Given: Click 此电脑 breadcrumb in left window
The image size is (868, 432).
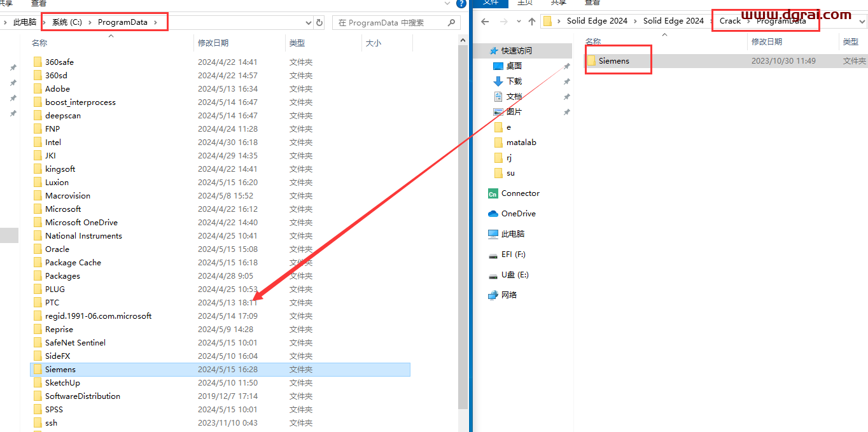Looking at the screenshot, I should pos(25,22).
